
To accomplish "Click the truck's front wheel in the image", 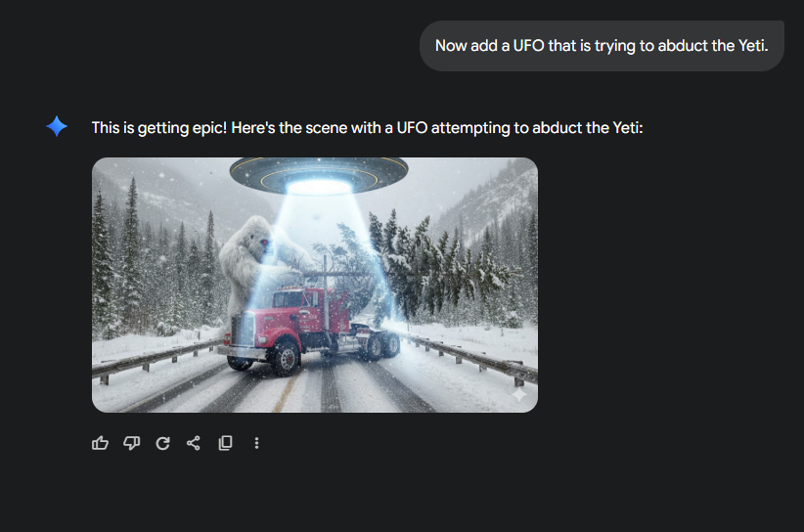I will click(285, 358).
